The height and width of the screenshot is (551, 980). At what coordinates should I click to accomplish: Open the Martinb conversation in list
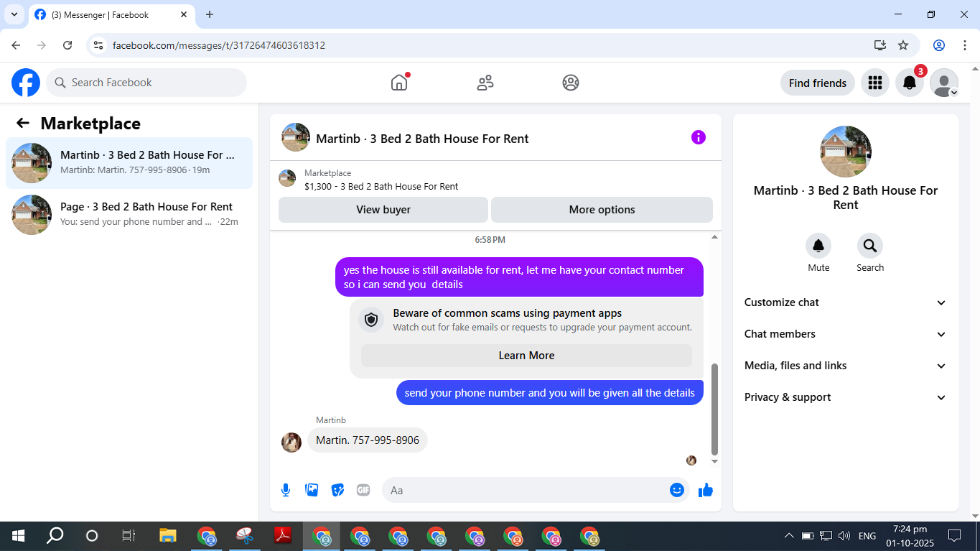pyautogui.click(x=129, y=163)
